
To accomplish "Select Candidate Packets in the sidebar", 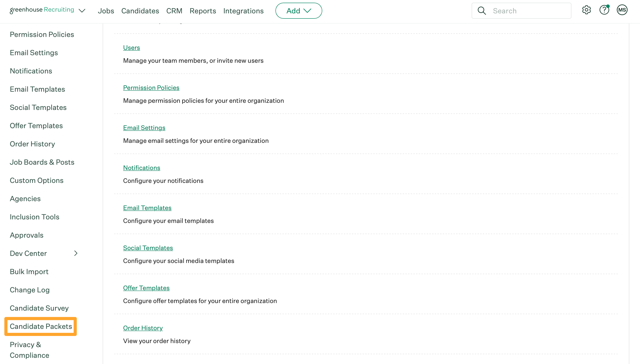I will click(41, 326).
